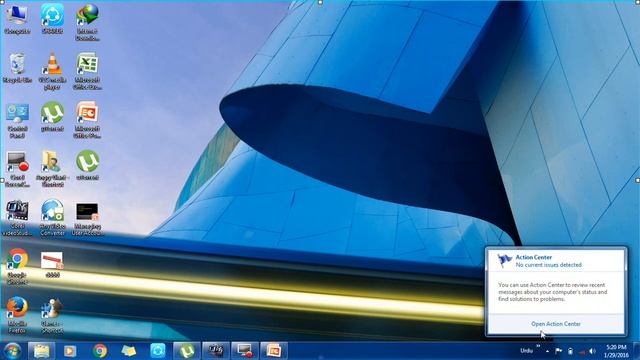Open the yellow notes taskbar icon
Viewport: 640px width, 360px height.
tap(129, 351)
